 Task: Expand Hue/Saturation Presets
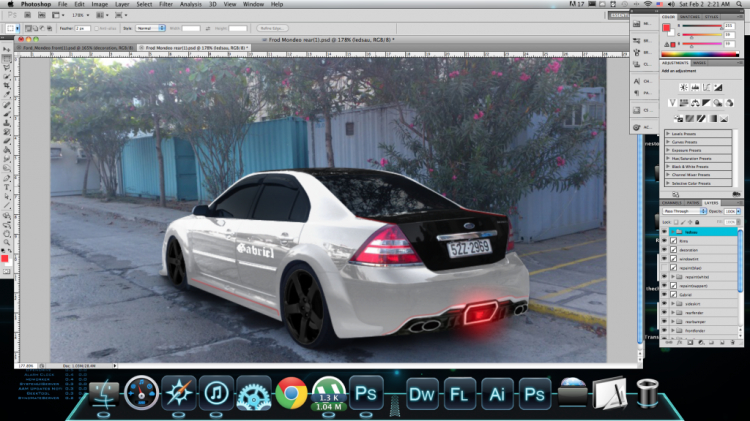coord(668,158)
